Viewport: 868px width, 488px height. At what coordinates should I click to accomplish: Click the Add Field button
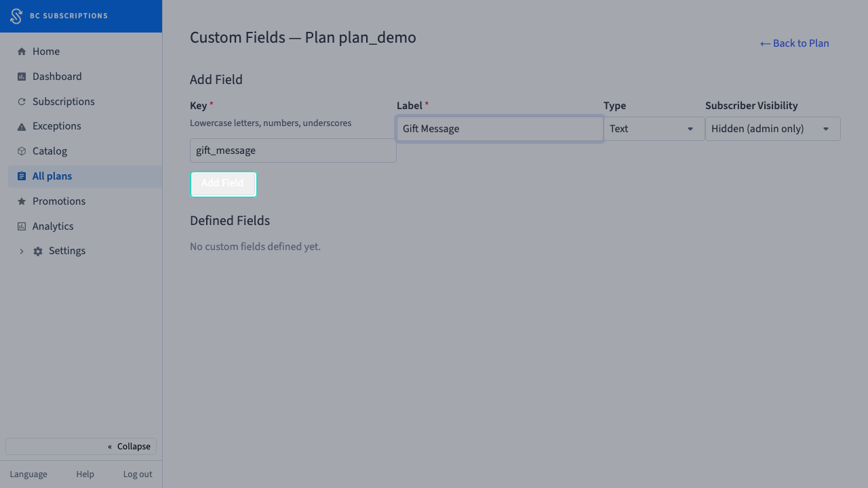(x=223, y=184)
